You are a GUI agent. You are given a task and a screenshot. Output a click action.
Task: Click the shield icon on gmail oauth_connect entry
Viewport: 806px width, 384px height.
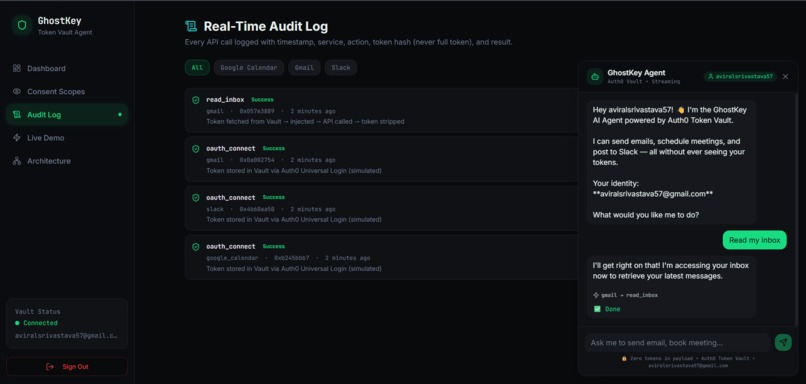(195, 149)
